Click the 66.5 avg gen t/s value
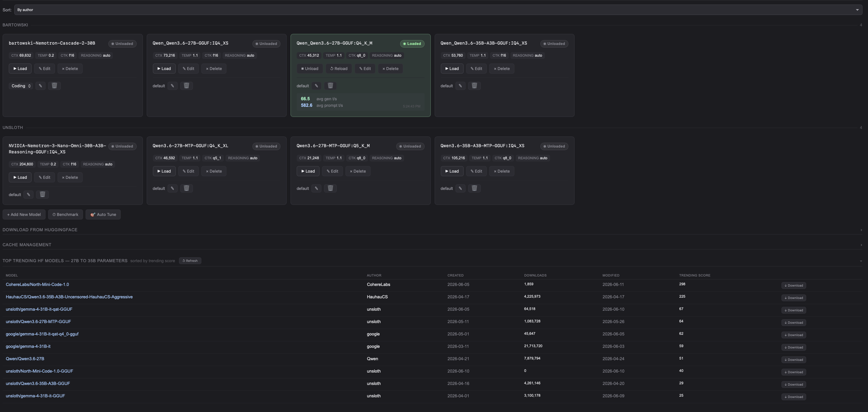868x412 pixels. [305, 99]
